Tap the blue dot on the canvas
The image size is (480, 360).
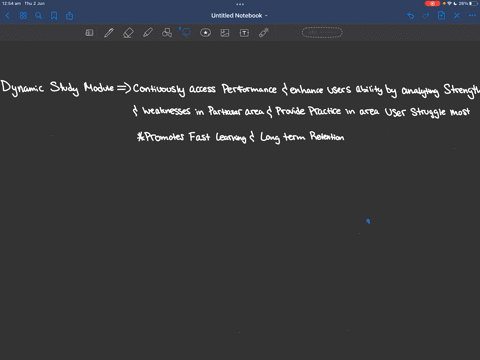[x=368, y=221]
